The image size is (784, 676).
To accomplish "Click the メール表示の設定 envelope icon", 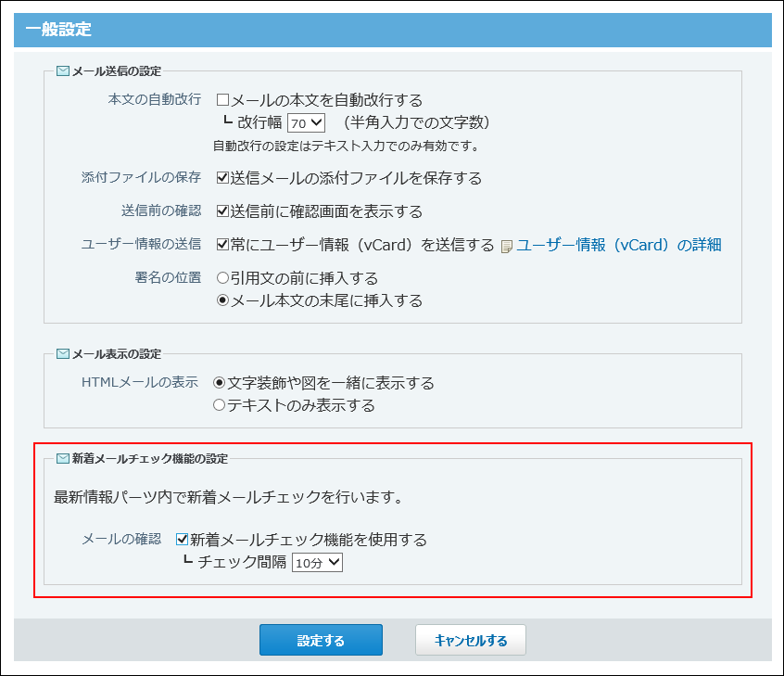I will pos(62,353).
